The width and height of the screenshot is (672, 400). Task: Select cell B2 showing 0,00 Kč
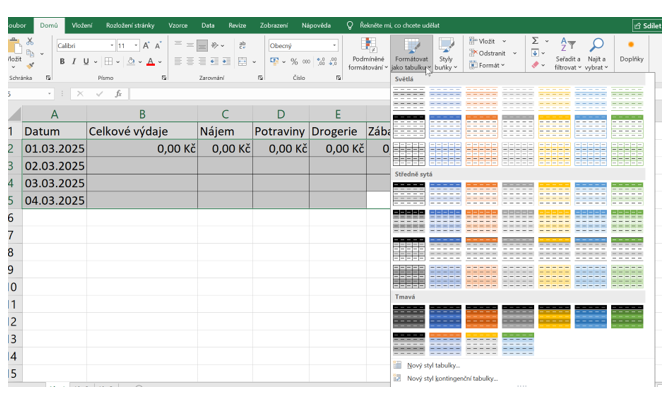pos(141,148)
